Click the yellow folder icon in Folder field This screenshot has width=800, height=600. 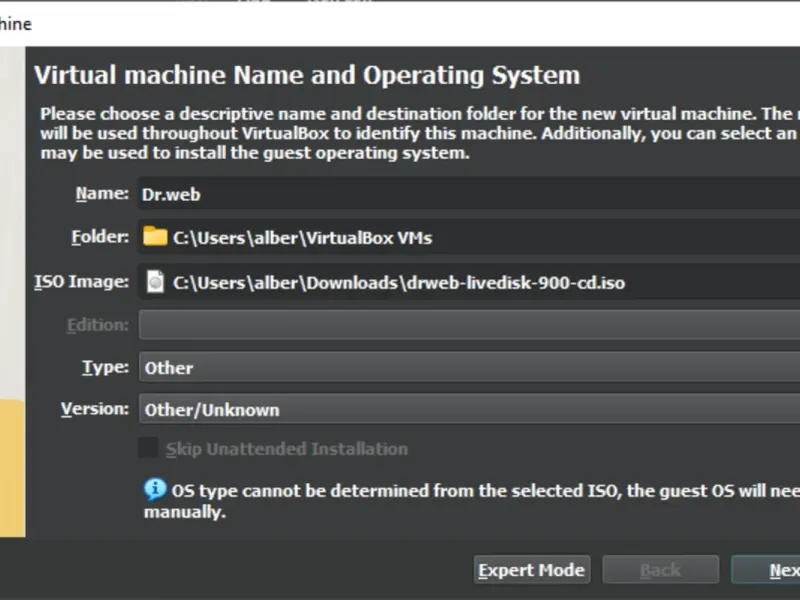[155, 237]
